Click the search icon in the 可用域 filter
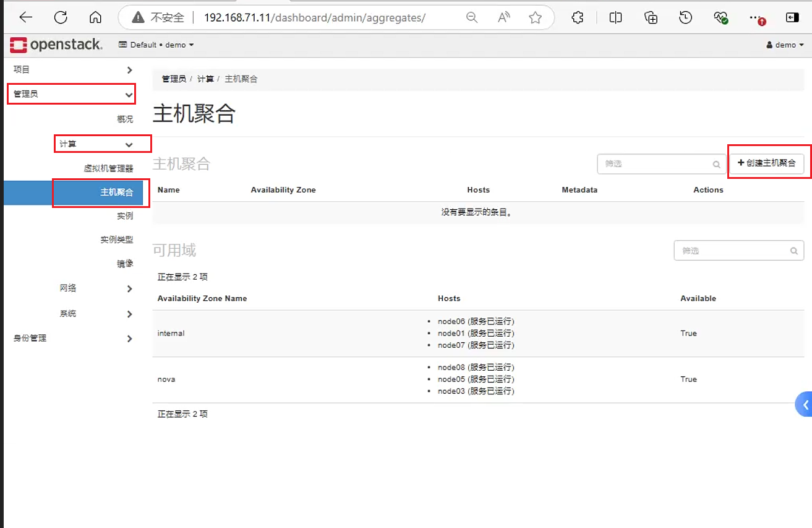Screen dimensions: 812x528 (794, 251)
